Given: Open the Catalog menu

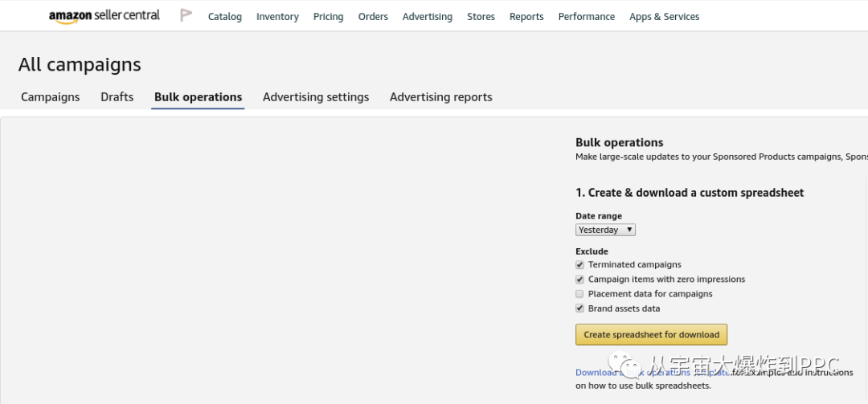Looking at the screenshot, I should pyautogui.click(x=224, y=17).
